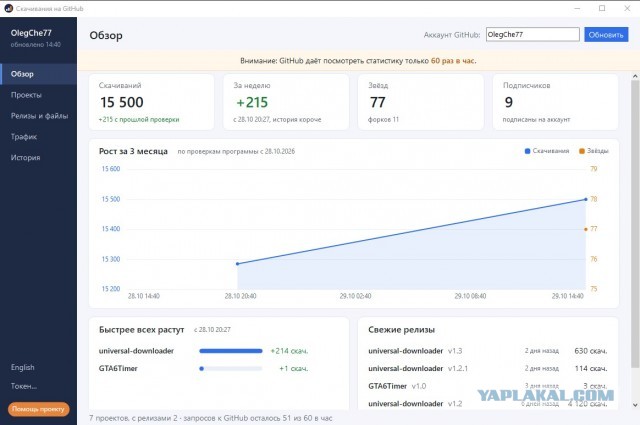Viewport: 640px width, 425px height.
Task: Click the OlegChe77 account name in sidebar
Action: click(x=31, y=33)
